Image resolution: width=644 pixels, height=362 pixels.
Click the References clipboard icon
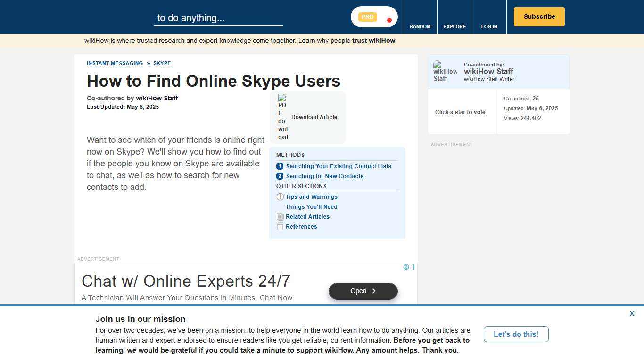[x=280, y=226]
